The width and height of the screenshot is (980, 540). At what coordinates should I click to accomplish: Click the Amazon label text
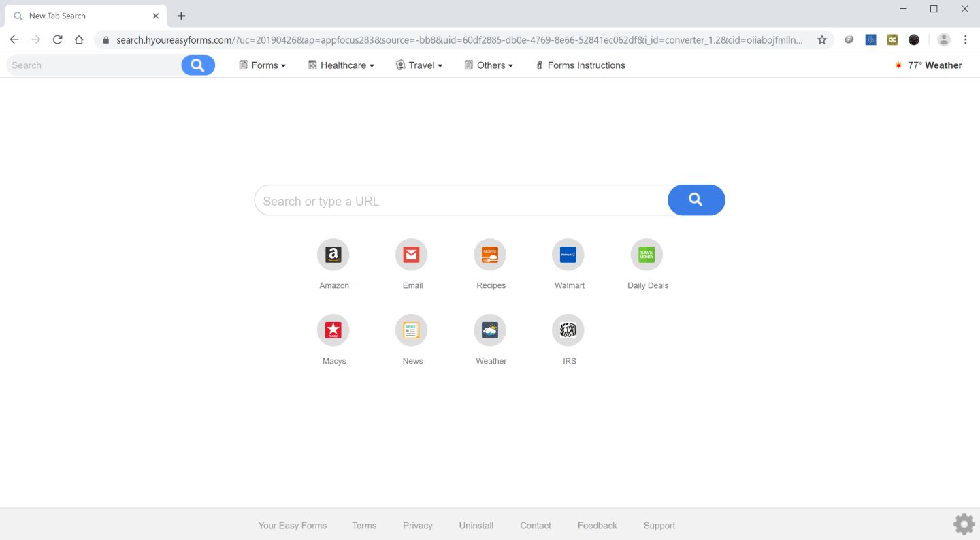coord(334,286)
